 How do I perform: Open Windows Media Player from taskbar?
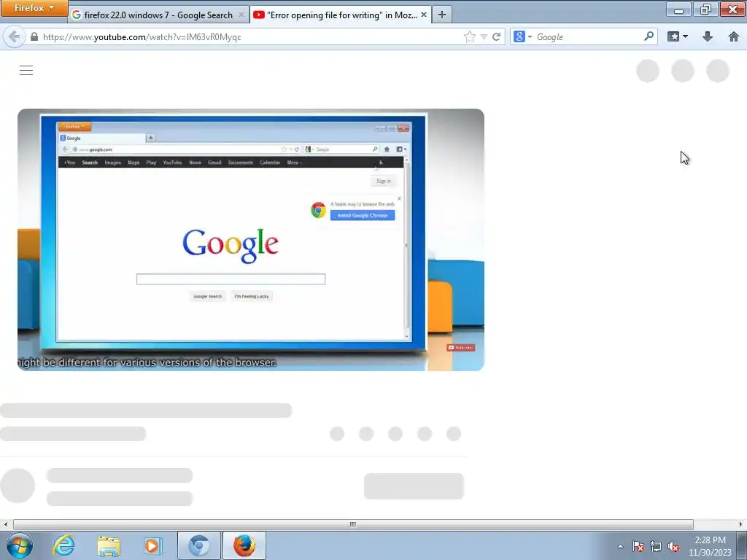point(153,545)
